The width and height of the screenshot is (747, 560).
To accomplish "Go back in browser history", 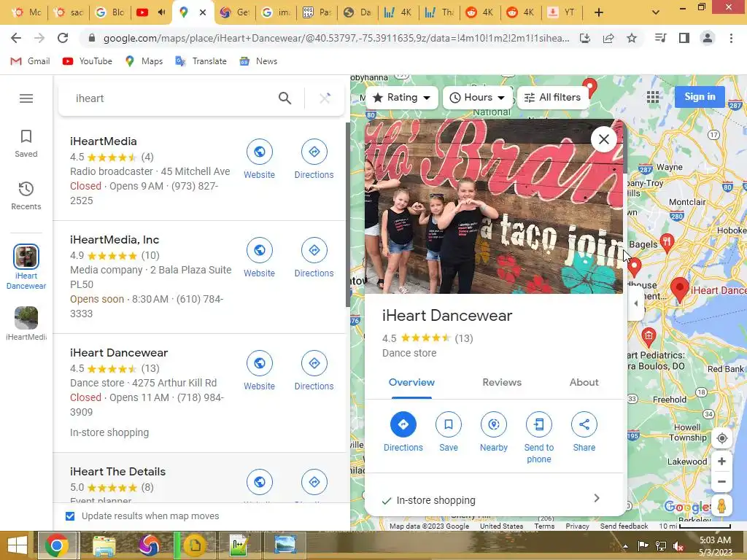I will [x=16, y=38].
